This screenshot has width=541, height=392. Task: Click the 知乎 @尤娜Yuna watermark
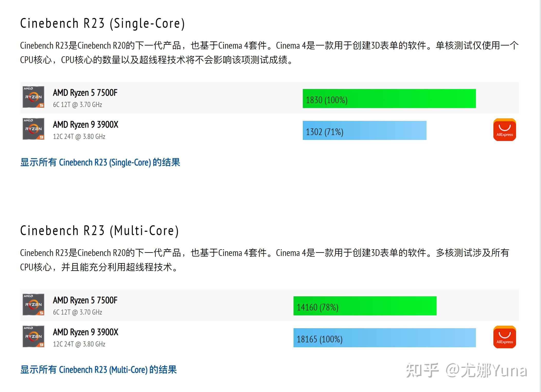[x=466, y=370]
